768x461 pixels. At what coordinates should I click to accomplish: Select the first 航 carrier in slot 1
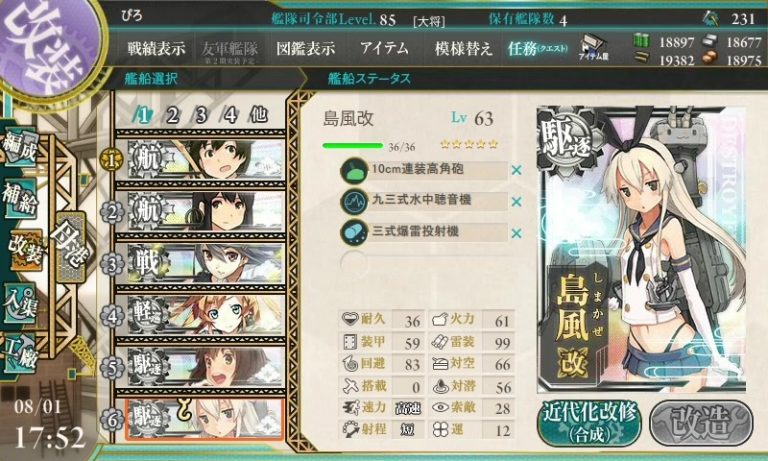(x=200, y=159)
